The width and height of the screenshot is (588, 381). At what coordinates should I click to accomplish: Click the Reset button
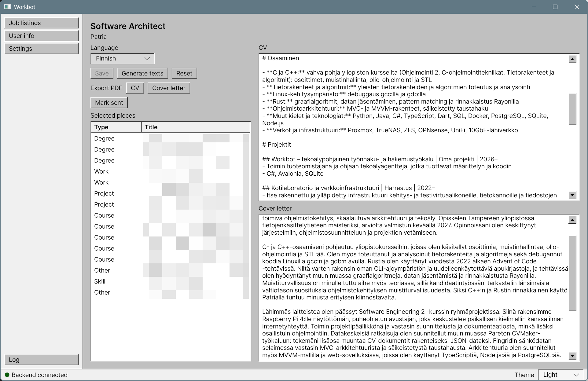point(184,73)
